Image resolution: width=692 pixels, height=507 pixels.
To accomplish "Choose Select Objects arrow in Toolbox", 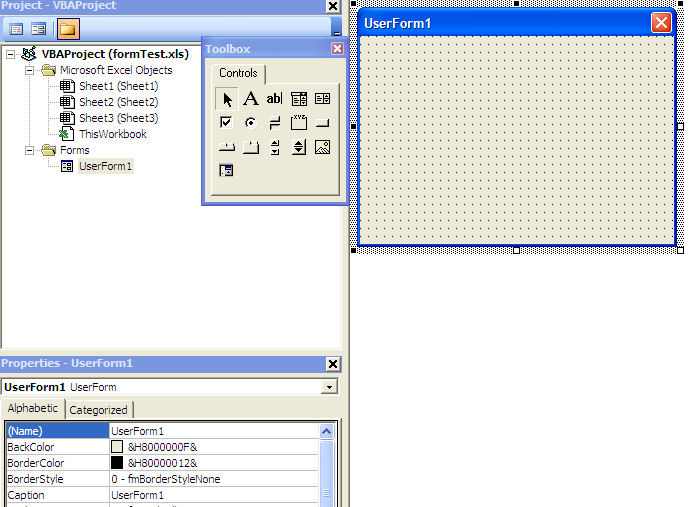I will tap(226, 99).
